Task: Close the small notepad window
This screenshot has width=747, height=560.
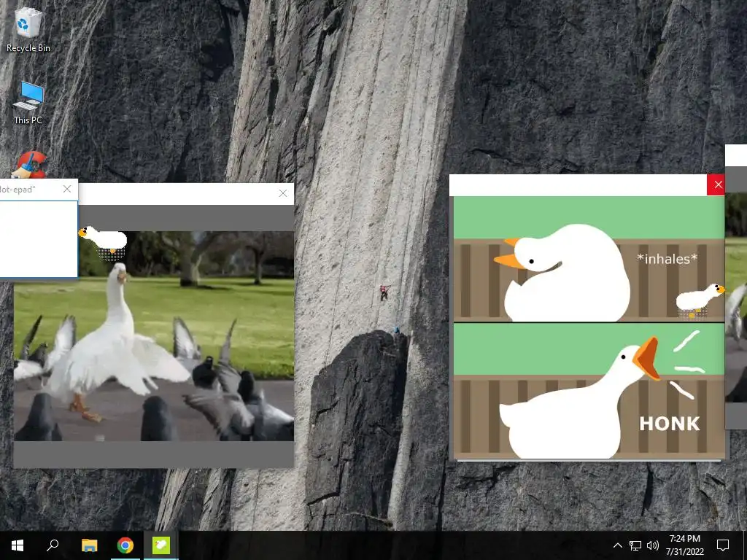Action: 67,189
